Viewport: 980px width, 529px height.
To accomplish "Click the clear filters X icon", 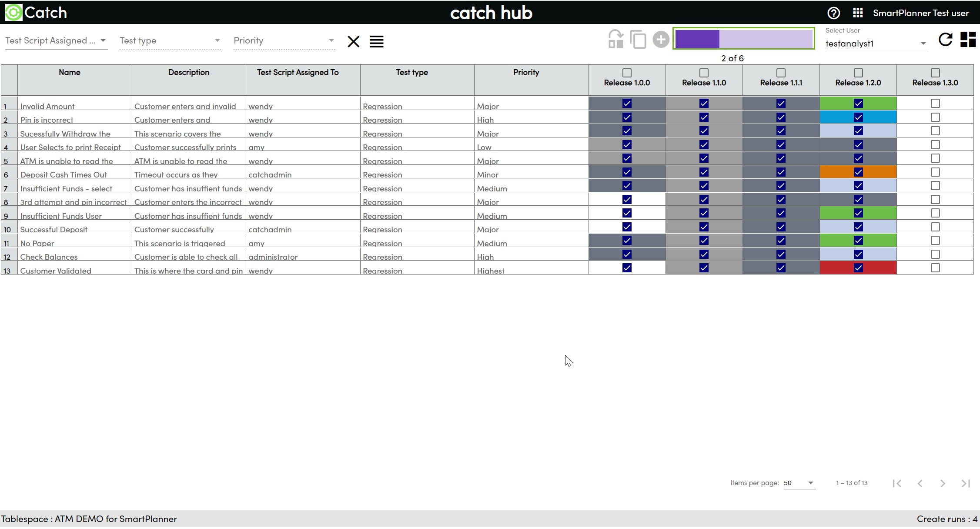I will point(353,42).
